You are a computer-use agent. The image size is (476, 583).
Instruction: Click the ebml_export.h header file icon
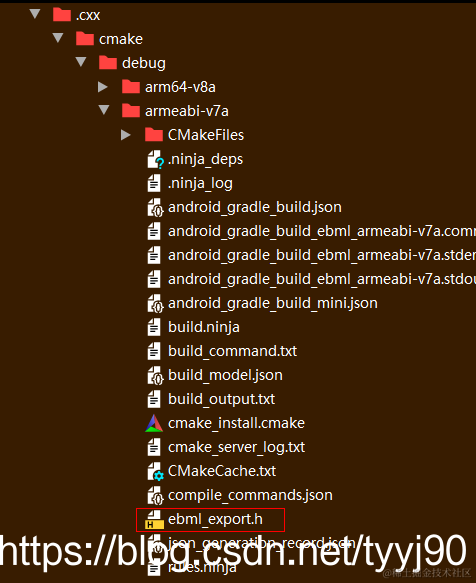coord(154,519)
